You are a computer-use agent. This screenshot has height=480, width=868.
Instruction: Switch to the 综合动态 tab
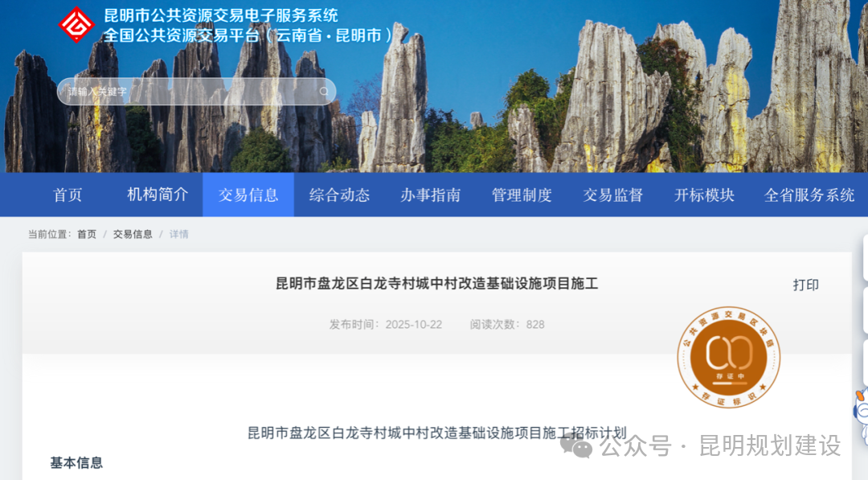point(339,195)
